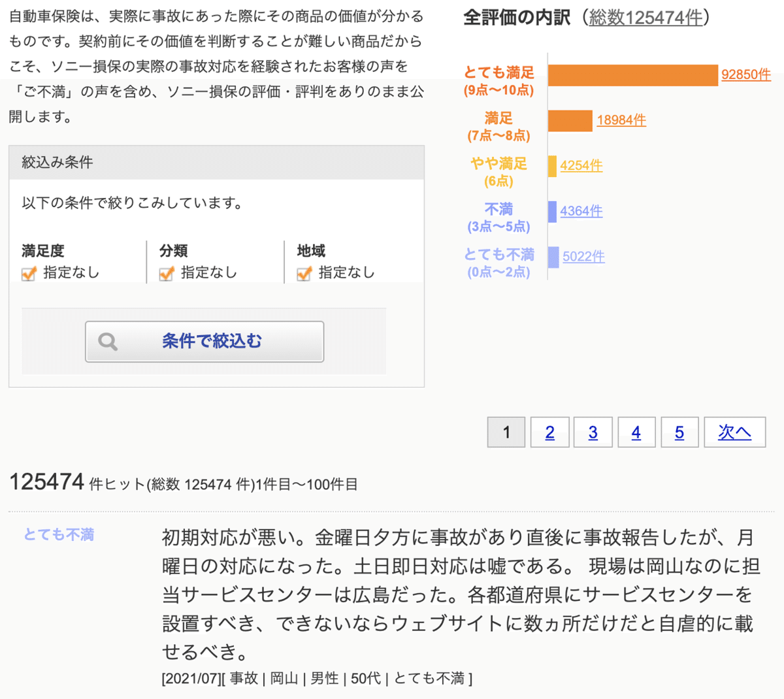Click 次へ to go to next page
This screenshot has height=699, width=784.
pyautogui.click(x=734, y=432)
